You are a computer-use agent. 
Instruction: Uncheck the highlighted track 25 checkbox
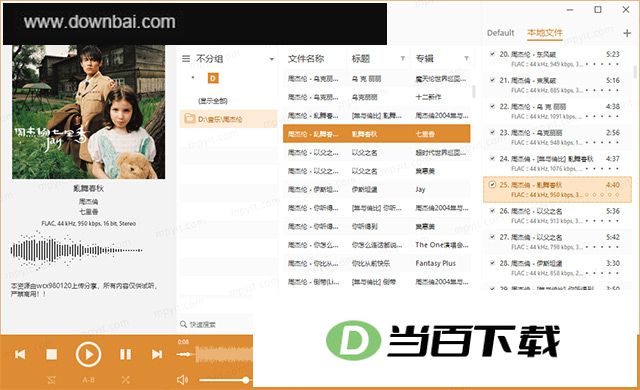pos(492,184)
